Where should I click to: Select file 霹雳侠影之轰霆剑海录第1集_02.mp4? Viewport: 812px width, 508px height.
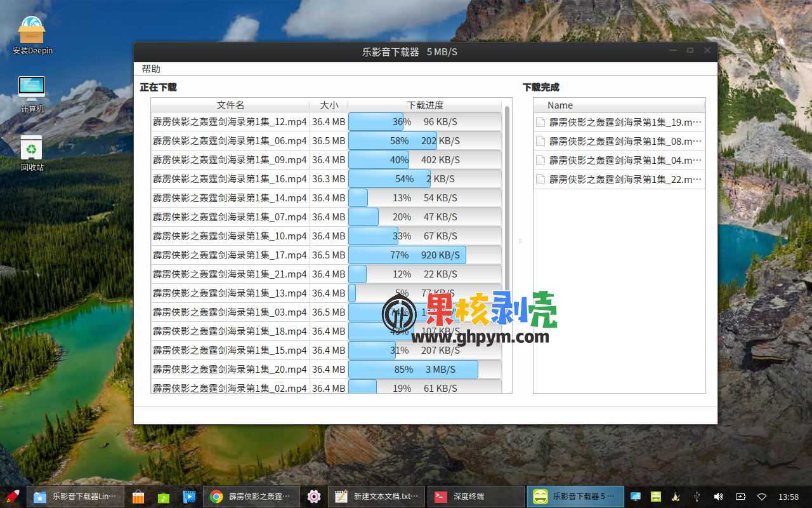point(230,387)
